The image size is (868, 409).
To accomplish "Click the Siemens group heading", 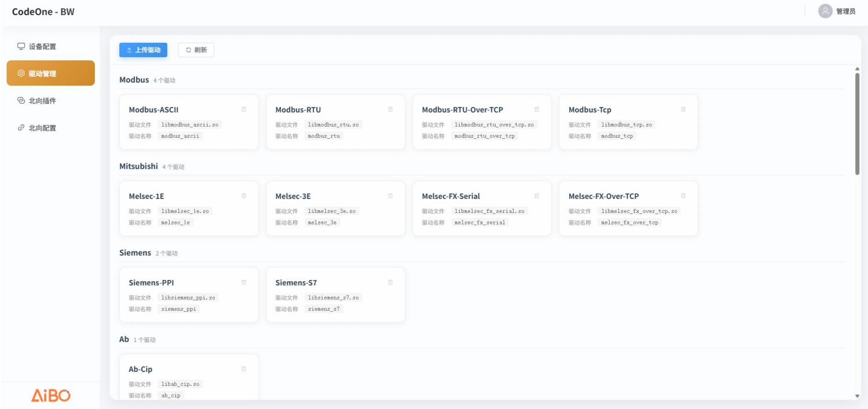I will pyautogui.click(x=135, y=253).
